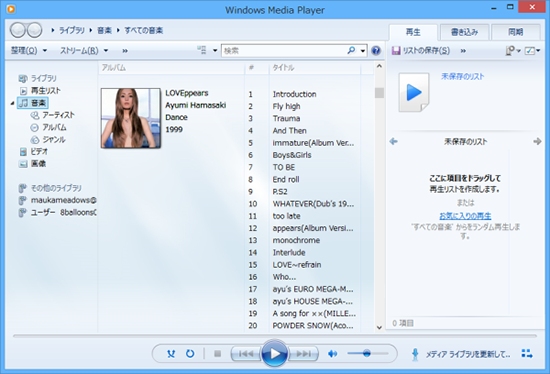Open the ストリーム(R) dropdown menu
The width and height of the screenshot is (550, 374).
(x=83, y=51)
